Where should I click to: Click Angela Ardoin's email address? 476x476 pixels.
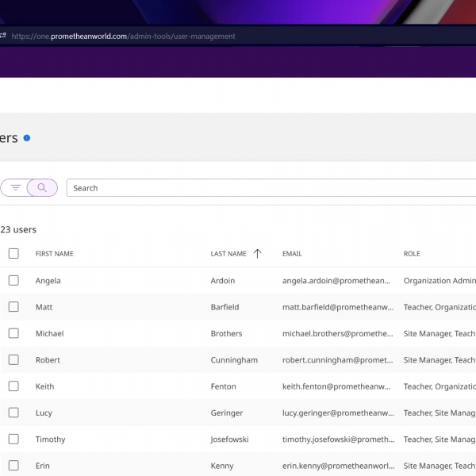click(336, 281)
